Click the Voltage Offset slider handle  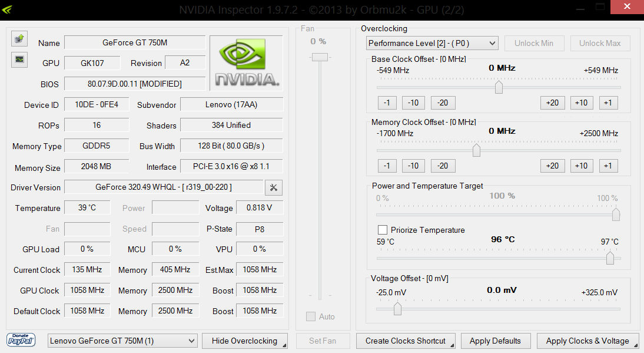click(x=397, y=308)
